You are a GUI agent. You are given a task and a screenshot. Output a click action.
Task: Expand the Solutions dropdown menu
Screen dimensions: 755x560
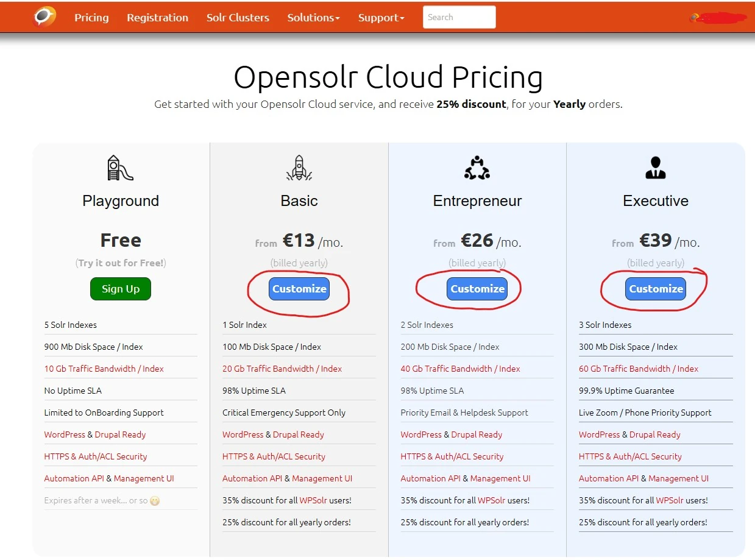pyautogui.click(x=313, y=18)
